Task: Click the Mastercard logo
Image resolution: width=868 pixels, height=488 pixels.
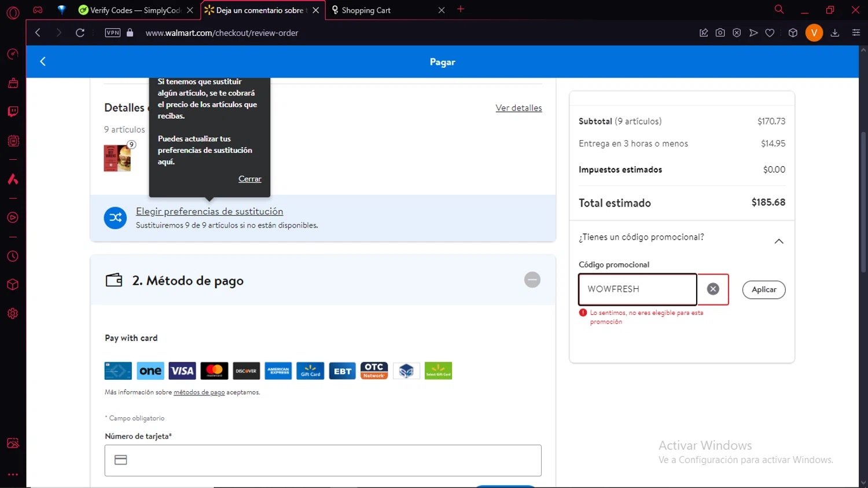Action: [x=214, y=371]
